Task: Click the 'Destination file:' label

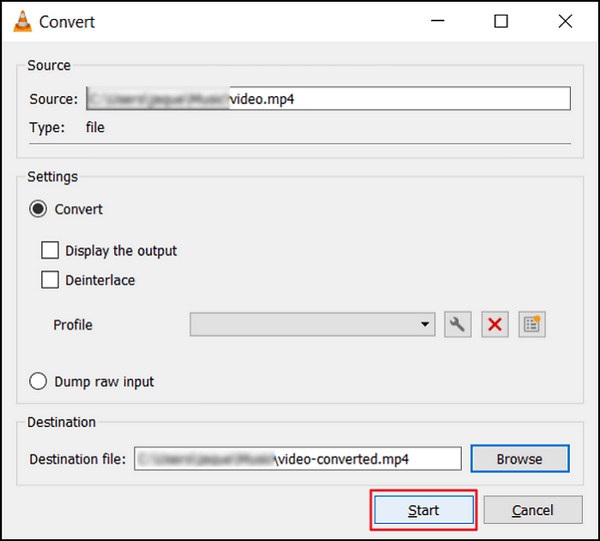Action: 76,459
